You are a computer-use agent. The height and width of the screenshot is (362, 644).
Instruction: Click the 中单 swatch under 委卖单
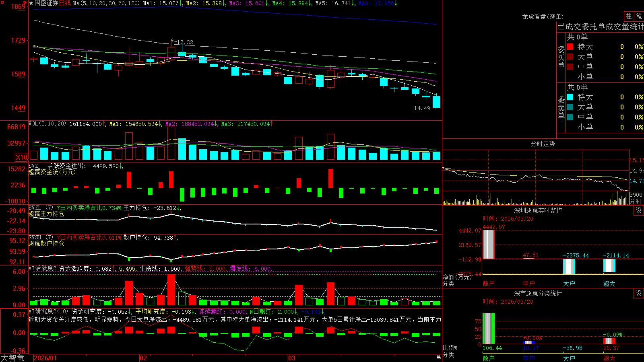pyautogui.click(x=570, y=117)
